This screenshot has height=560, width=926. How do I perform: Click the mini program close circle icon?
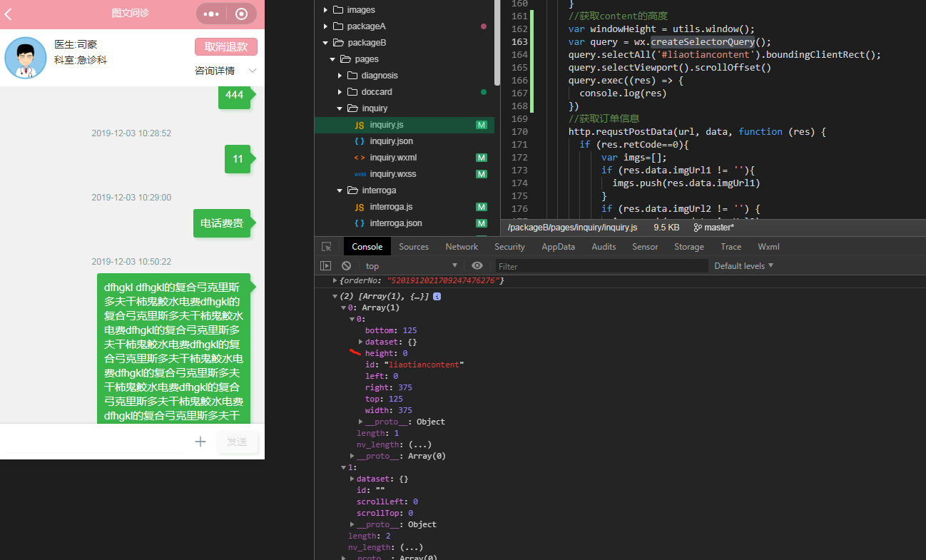[x=242, y=14]
